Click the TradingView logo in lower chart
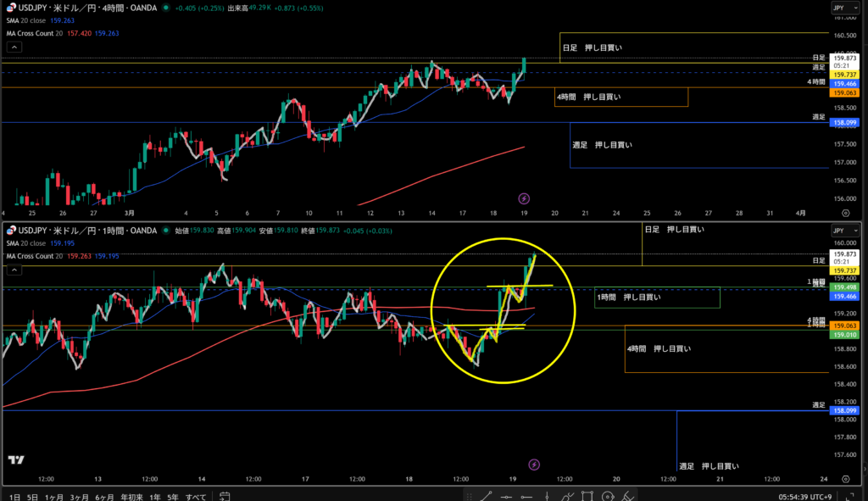This screenshot has height=501, width=868. tap(16, 459)
